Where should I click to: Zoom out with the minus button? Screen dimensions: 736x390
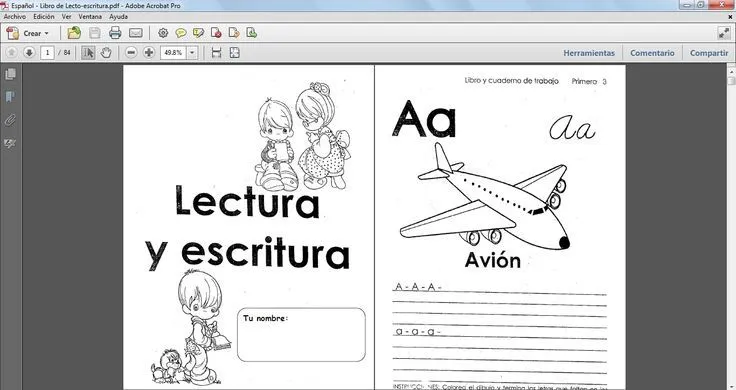(x=131, y=53)
